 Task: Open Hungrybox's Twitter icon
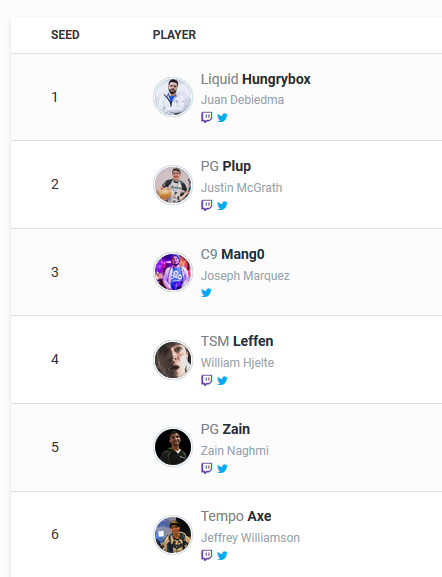click(x=222, y=117)
